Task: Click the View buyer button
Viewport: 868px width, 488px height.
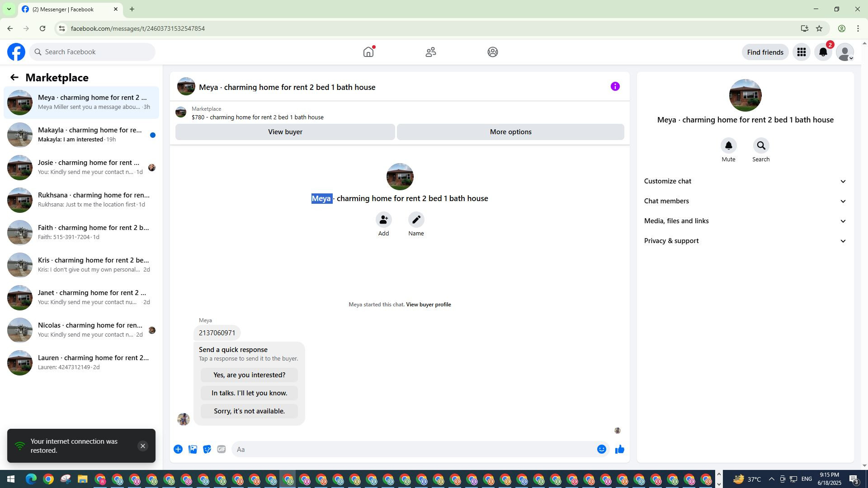Action: [285, 132]
